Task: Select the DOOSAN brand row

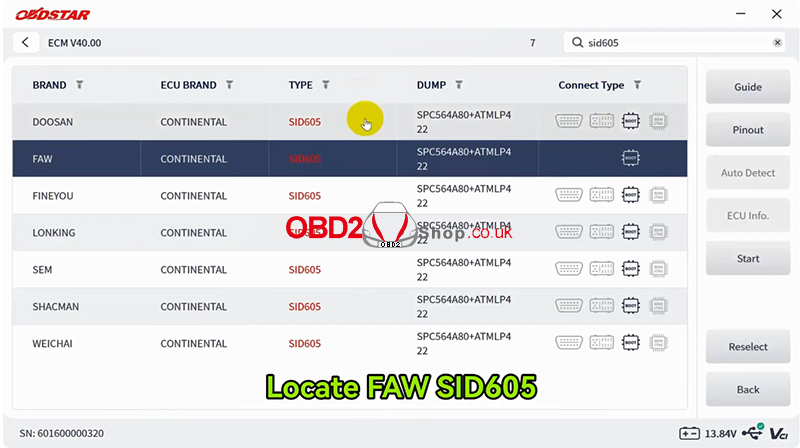Action: pyautogui.click(x=349, y=121)
